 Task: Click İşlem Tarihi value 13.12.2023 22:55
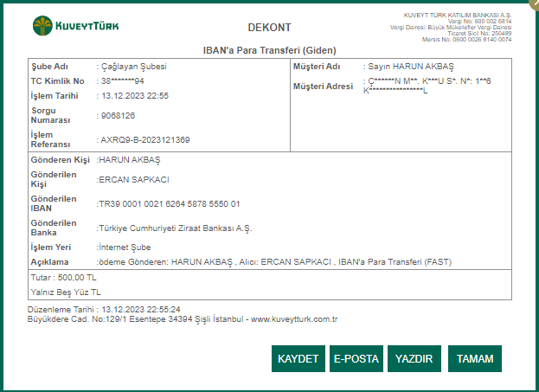tap(135, 96)
